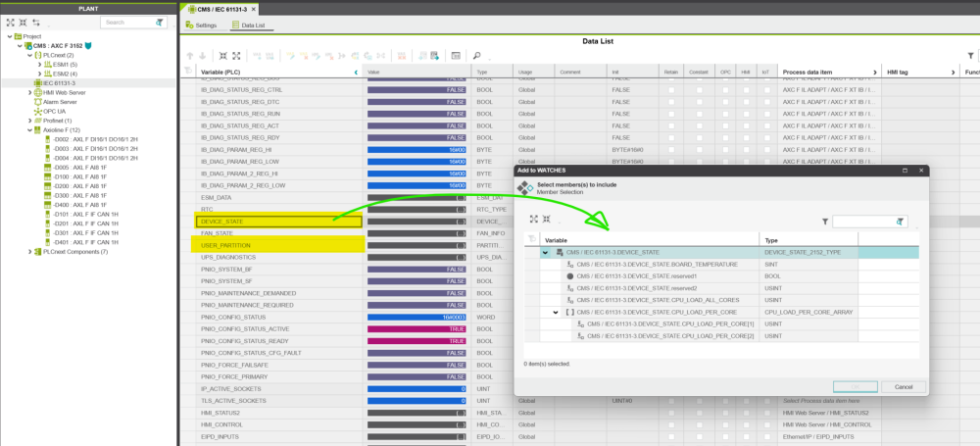This screenshot has width=980, height=446.
Task: Open the Data List tab
Action: [248, 25]
